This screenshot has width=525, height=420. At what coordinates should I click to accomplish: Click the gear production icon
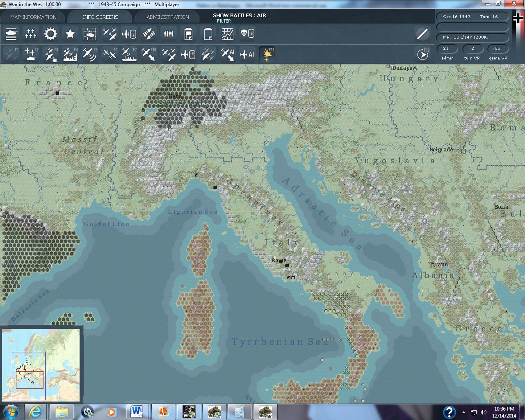(x=50, y=34)
